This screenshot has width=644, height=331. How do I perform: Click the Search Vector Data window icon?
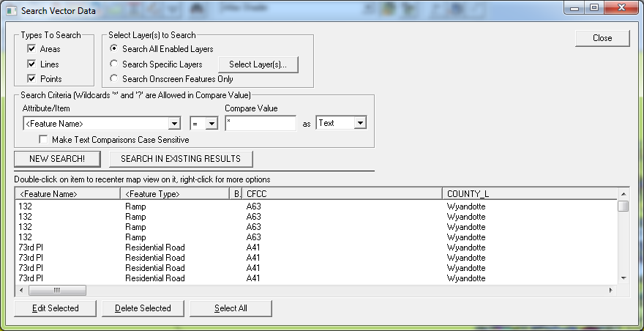pos(10,11)
